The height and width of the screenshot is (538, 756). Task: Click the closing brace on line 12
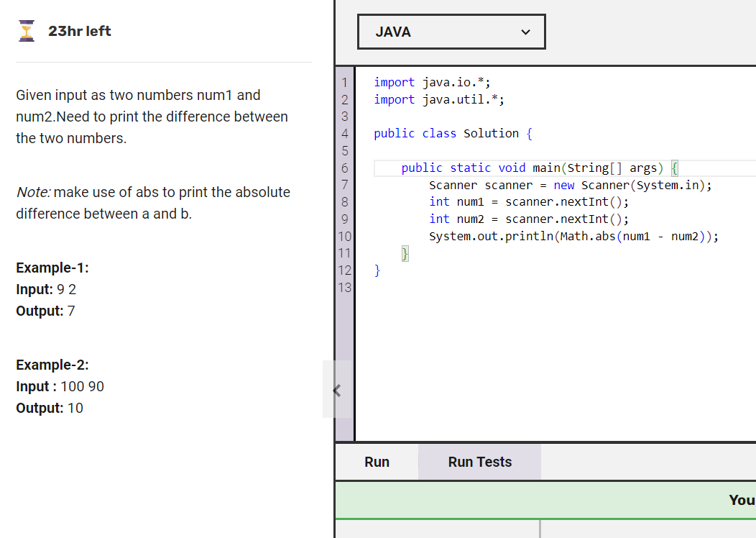pos(377,270)
